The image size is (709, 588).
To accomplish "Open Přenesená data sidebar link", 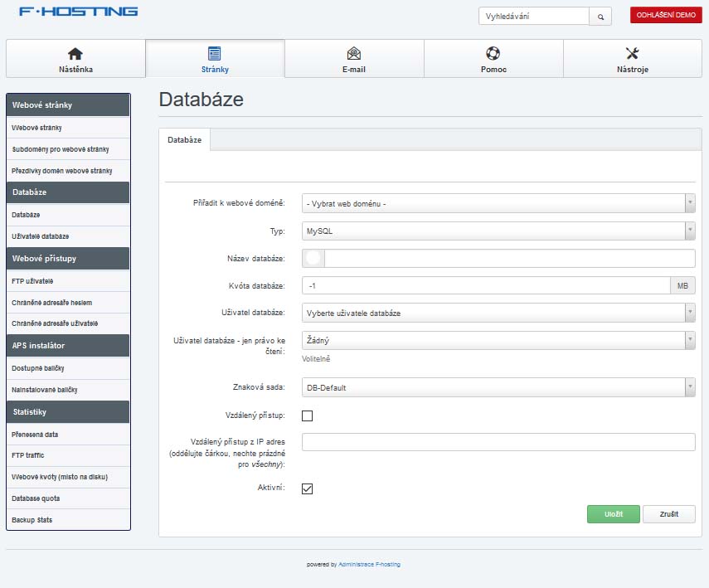I will pos(68,435).
